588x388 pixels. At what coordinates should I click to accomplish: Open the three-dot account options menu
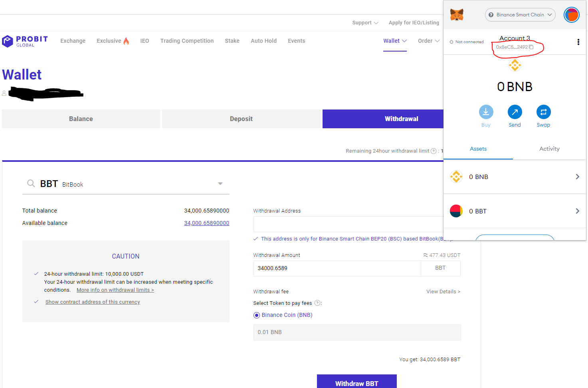pos(578,42)
